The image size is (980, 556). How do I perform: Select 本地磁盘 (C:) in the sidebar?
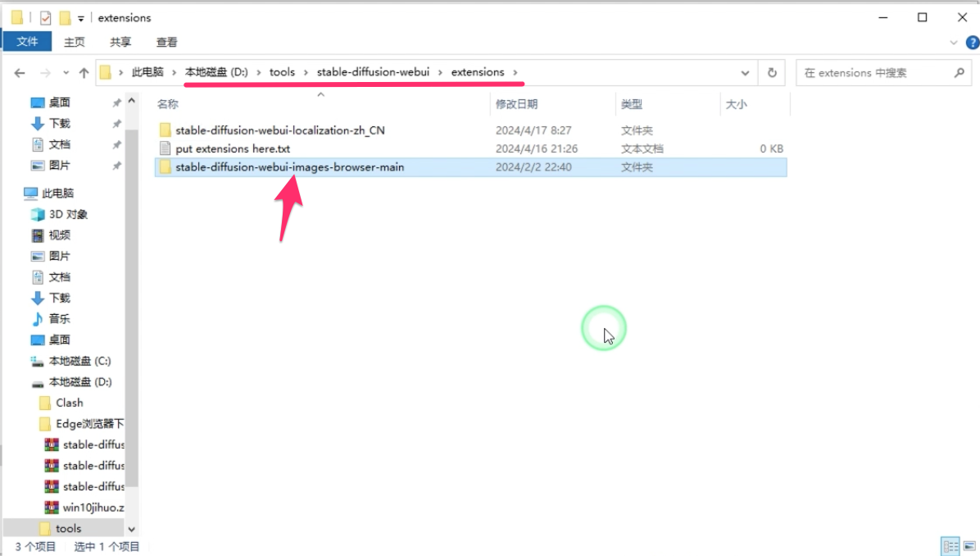pyautogui.click(x=80, y=361)
